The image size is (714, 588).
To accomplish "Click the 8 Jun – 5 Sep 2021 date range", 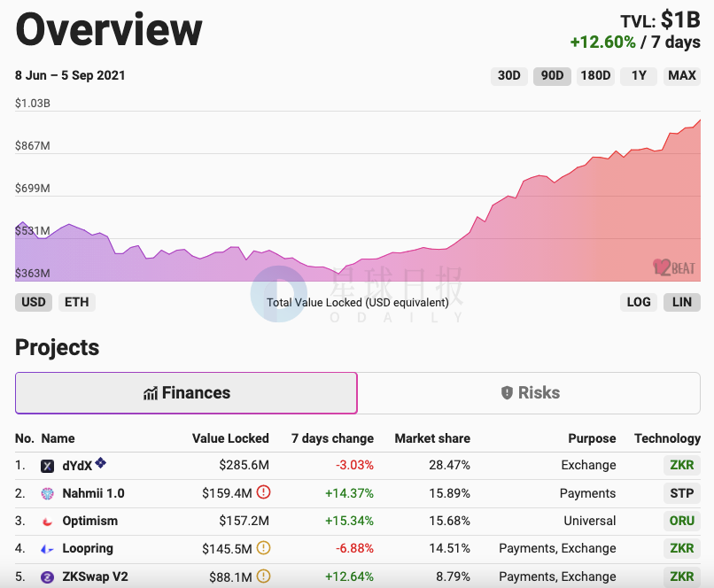I will [70, 75].
